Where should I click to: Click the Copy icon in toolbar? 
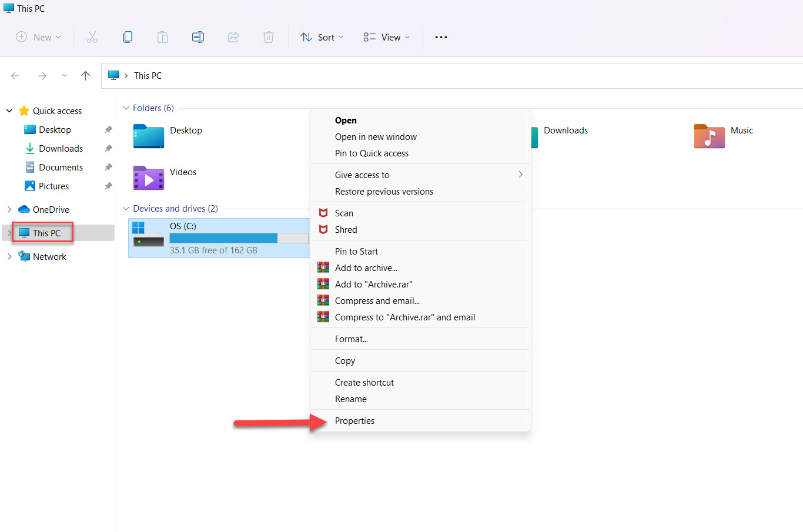(128, 37)
